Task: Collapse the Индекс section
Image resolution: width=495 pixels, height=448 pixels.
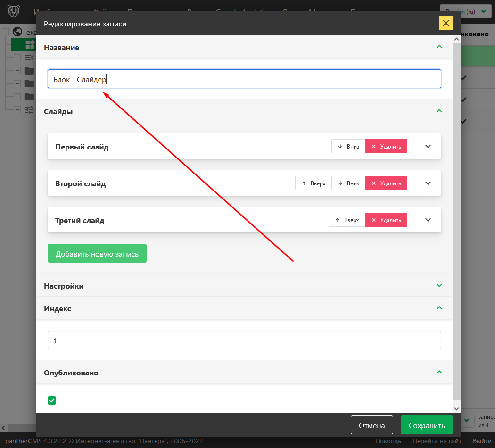Action: point(439,308)
